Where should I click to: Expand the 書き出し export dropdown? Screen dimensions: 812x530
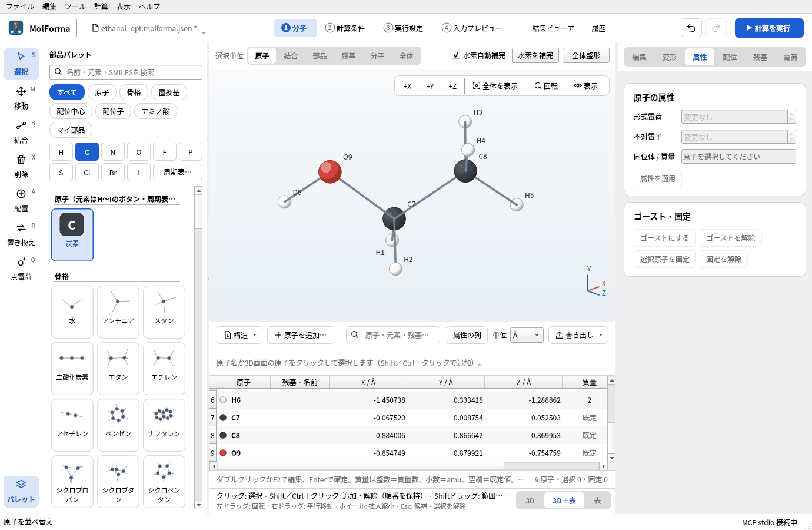pos(578,335)
